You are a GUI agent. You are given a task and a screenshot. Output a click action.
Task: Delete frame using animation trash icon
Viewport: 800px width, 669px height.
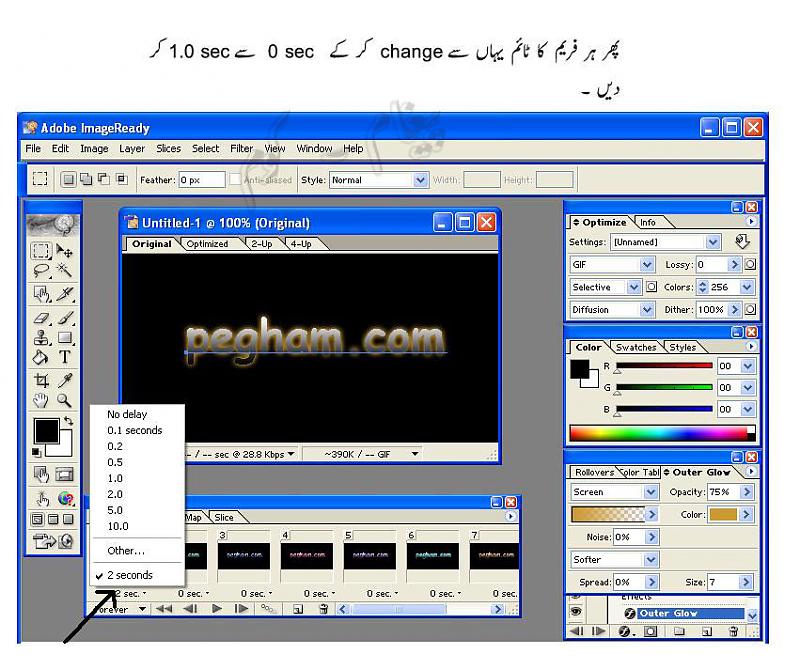[323, 608]
